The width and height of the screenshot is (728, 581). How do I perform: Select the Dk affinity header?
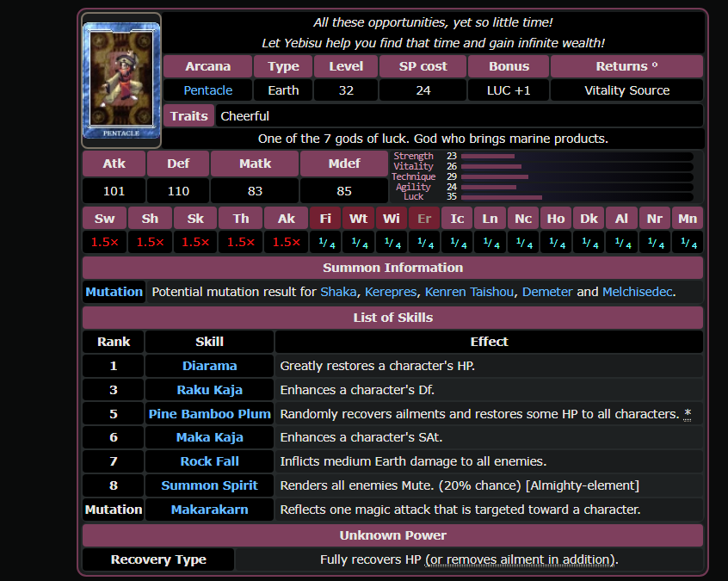[589, 219]
